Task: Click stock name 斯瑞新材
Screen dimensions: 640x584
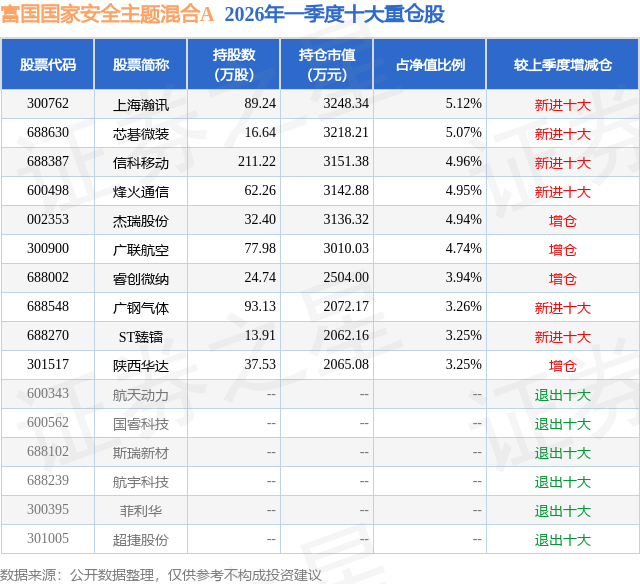Action: click(141, 453)
